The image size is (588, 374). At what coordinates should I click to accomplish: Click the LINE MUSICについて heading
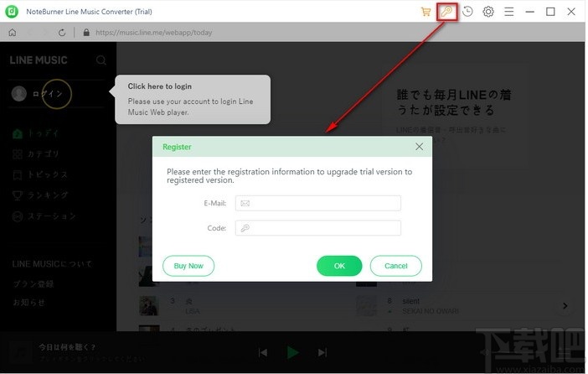(x=52, y=264)
